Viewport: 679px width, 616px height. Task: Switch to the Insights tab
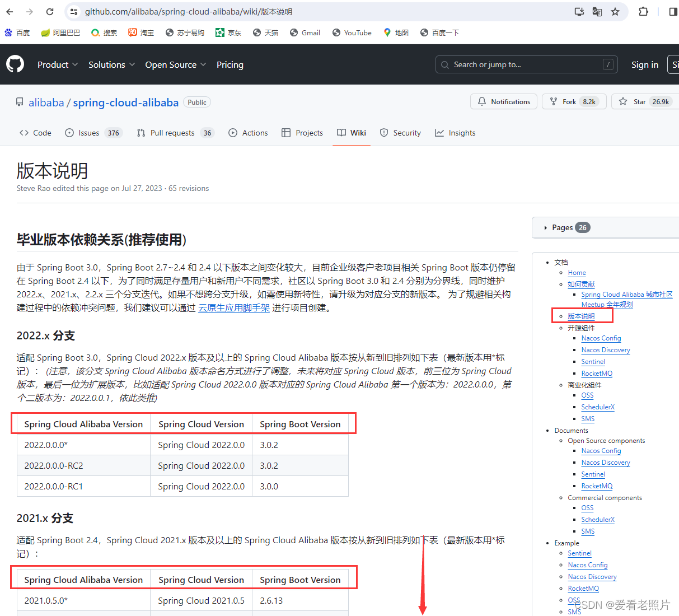tap(455, 133)
